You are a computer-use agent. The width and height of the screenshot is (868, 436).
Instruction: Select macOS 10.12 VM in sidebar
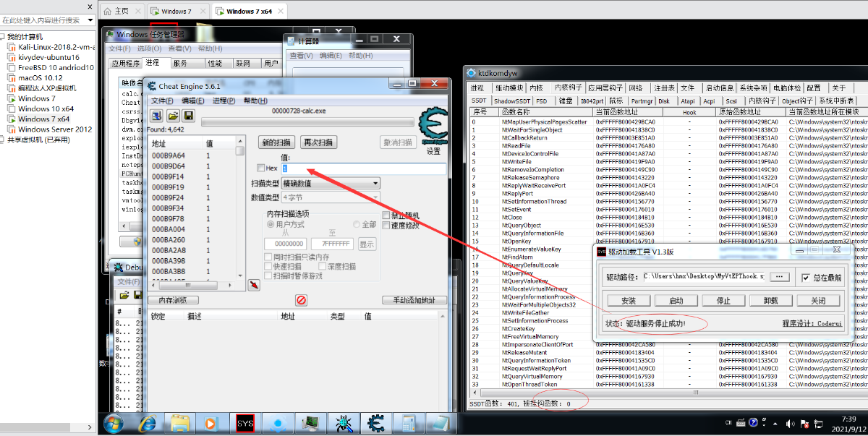[x=35, y=77]
